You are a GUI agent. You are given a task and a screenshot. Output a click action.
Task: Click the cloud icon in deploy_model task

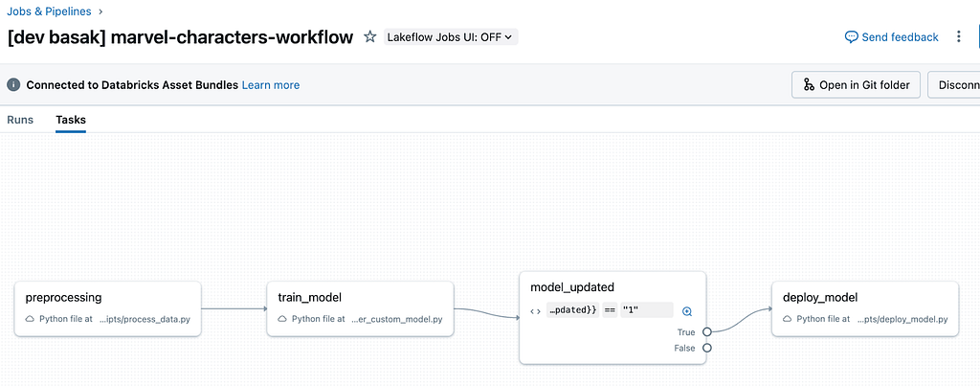[787, 319]
